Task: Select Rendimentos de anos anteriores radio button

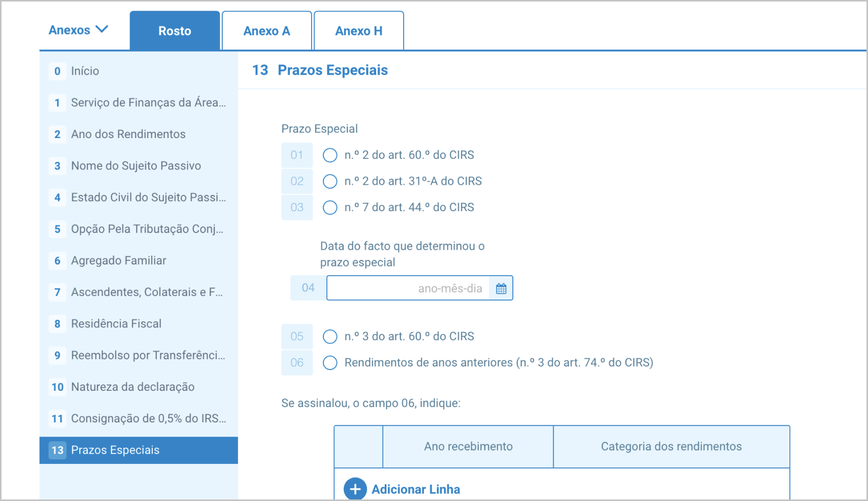Action: point(330,363)
